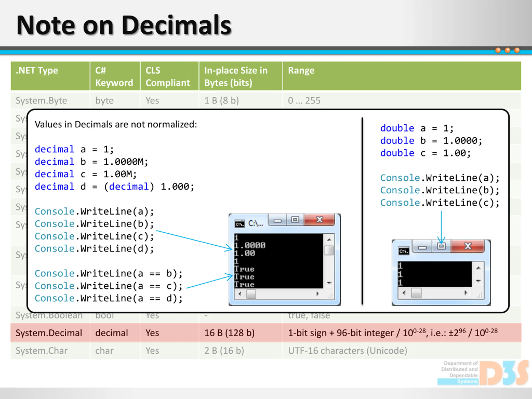Click the 'Note on Decimals' slide title
This screenshot has width=532, height=399.
(x=124, y=25)
